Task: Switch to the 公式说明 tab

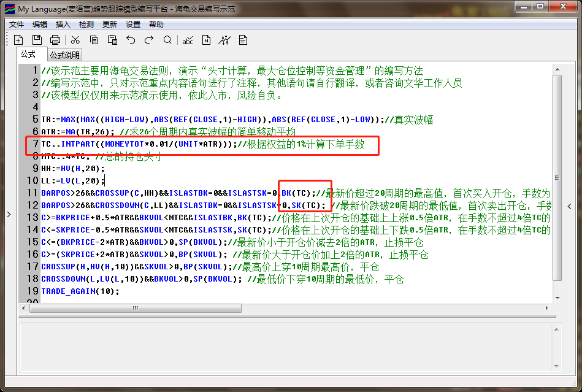Action: tap(65, 55)
